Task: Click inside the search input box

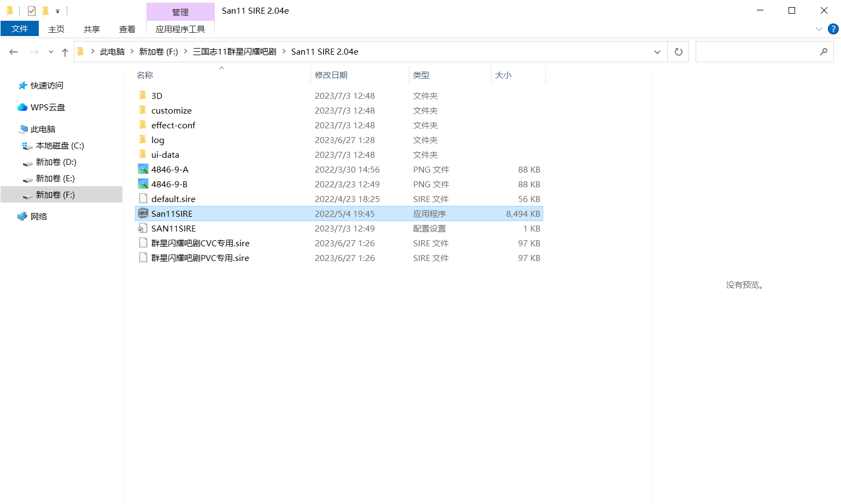Action: coord(757,52)
